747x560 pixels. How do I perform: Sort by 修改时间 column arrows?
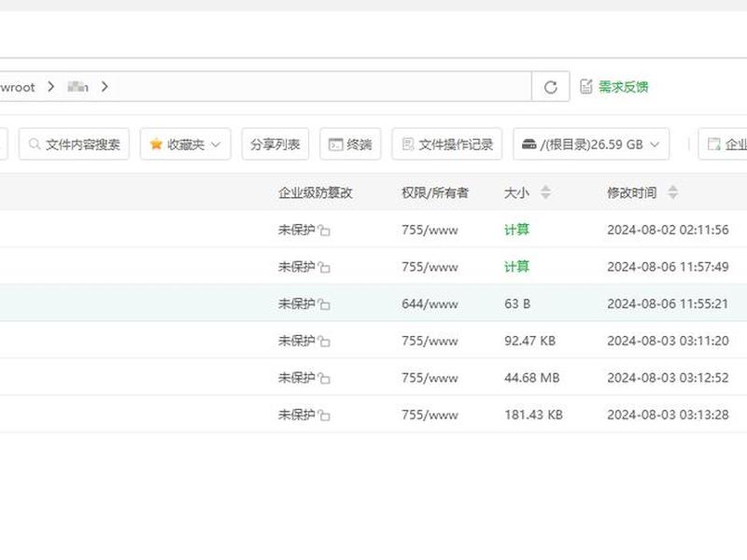672,192
